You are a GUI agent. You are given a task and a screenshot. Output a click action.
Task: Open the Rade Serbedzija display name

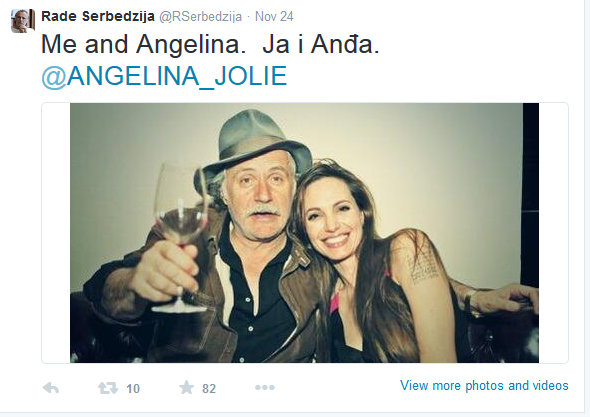click(98, 16)
